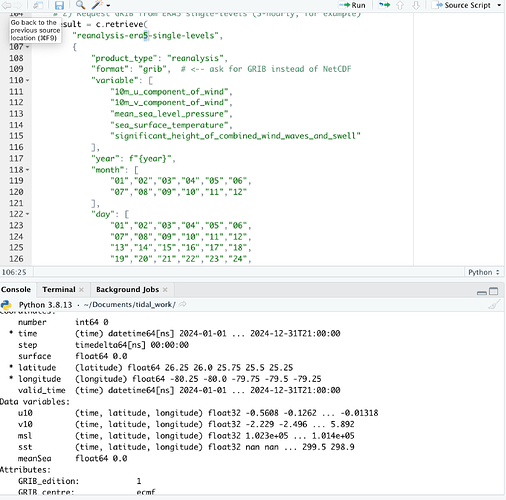Collapse the month list fold at line 118
Image resolution: width=506 pixels, height=500 pixels.
[x=28, y=170]
